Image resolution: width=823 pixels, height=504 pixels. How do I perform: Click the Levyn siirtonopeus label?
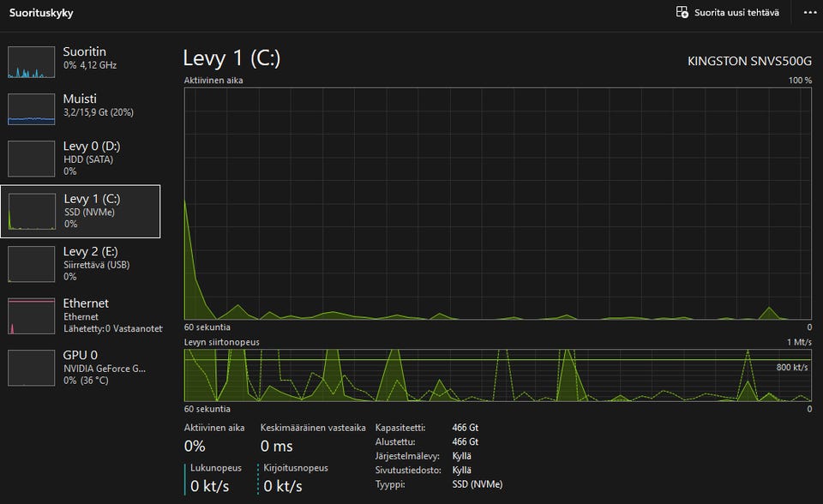tap(221, 342)
